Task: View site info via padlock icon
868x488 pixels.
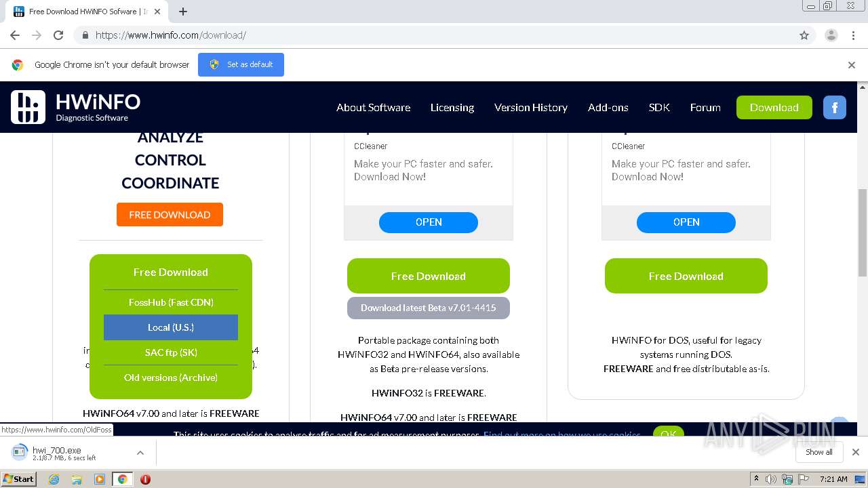Action: click(85, 35)
